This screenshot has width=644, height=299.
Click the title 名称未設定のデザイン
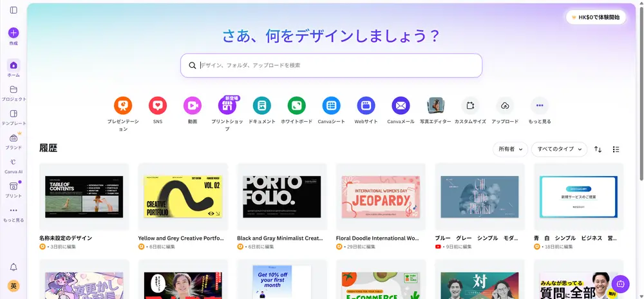[x=66, y=238]
